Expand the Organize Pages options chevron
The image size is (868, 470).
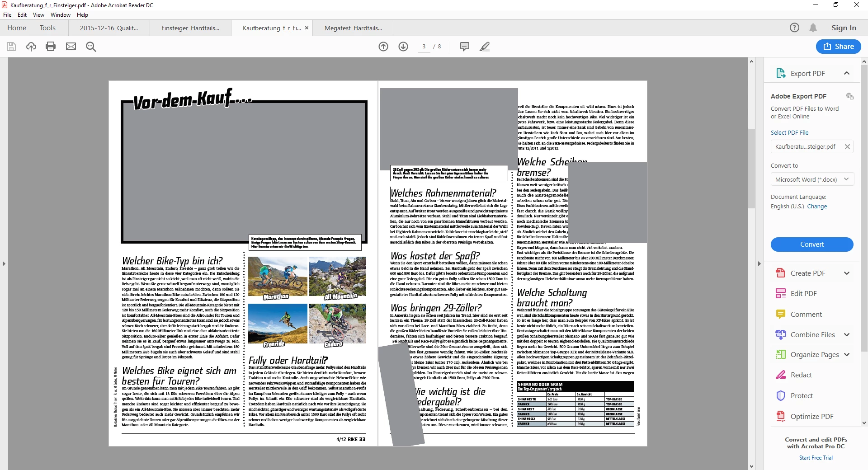(847, 354)
